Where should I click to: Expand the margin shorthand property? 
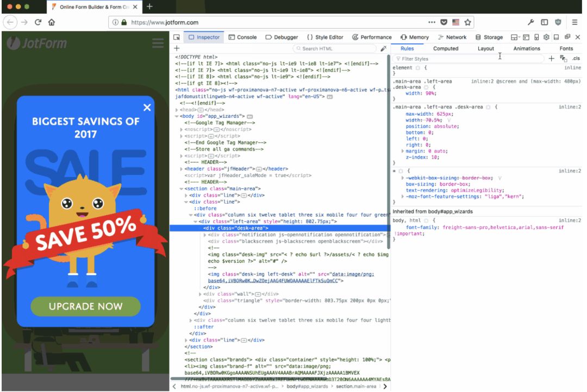[403, 151]
